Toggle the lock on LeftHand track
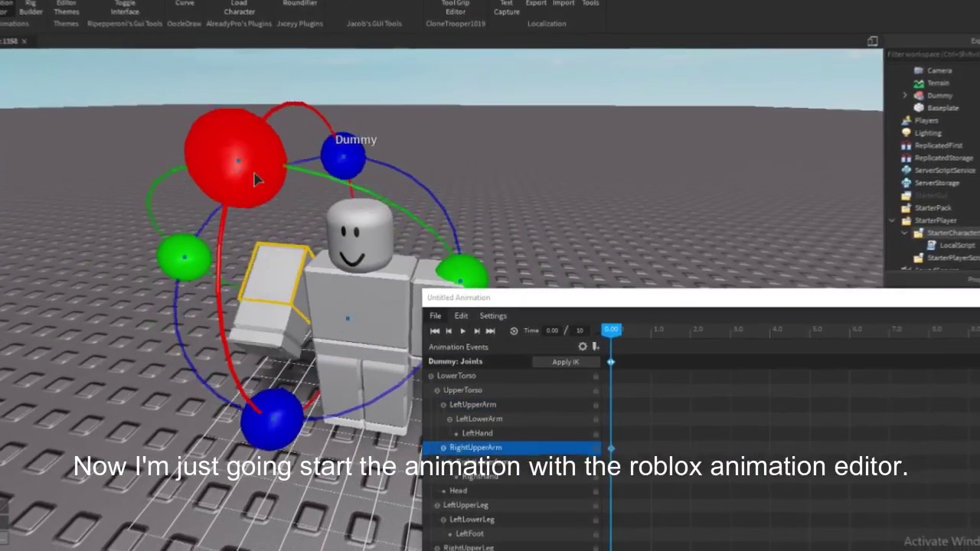 (596, 433)
